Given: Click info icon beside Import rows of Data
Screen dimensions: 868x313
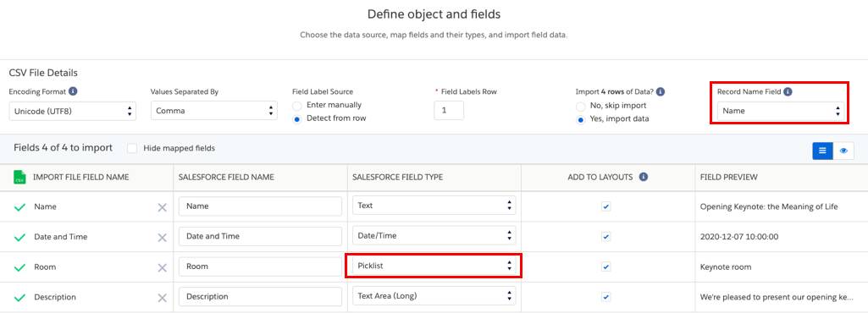Looking at the screenshot, I should pos(661,92).
